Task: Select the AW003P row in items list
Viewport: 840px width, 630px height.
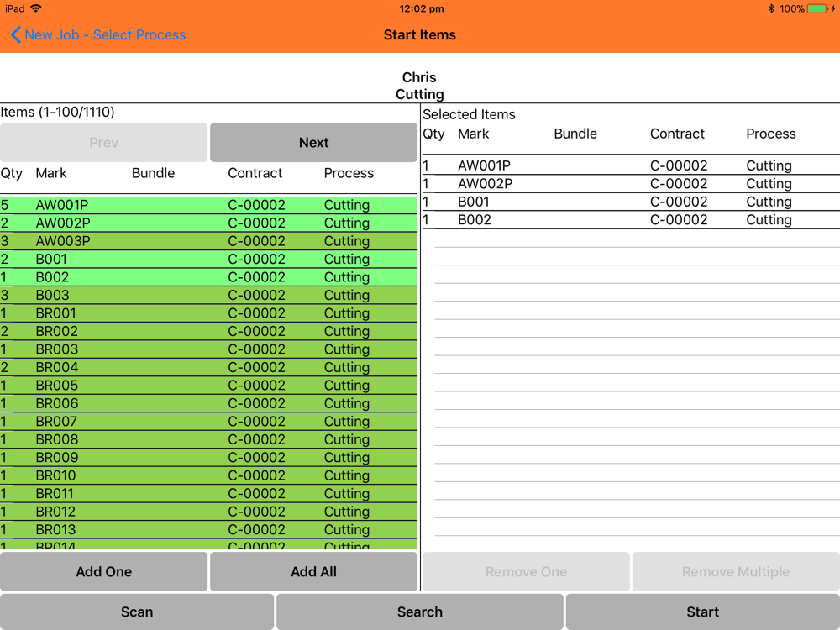Action: [x=208, y=241]
